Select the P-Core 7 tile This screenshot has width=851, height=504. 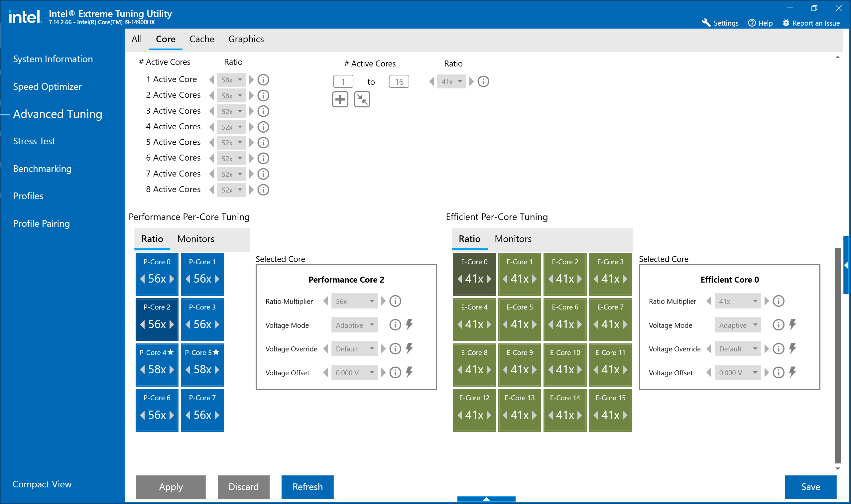202,398
